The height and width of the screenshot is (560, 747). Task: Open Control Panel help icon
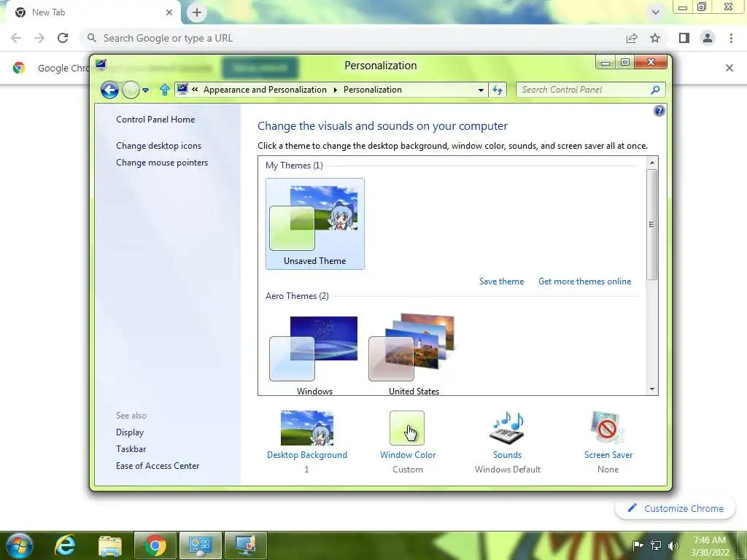pyautogui.click(x=659, y=111)
